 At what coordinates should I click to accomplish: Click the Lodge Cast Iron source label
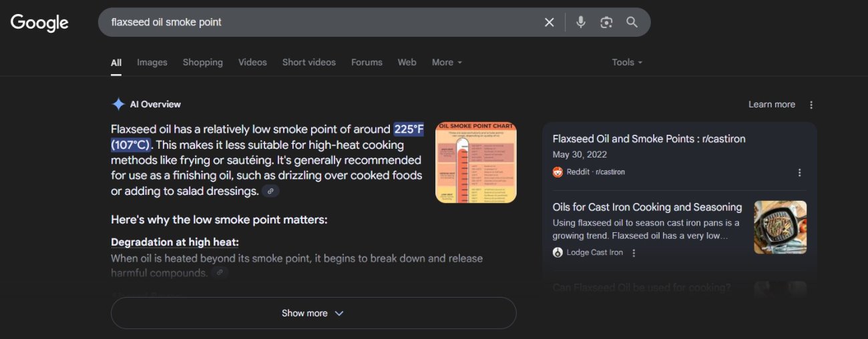coord(595,253)
